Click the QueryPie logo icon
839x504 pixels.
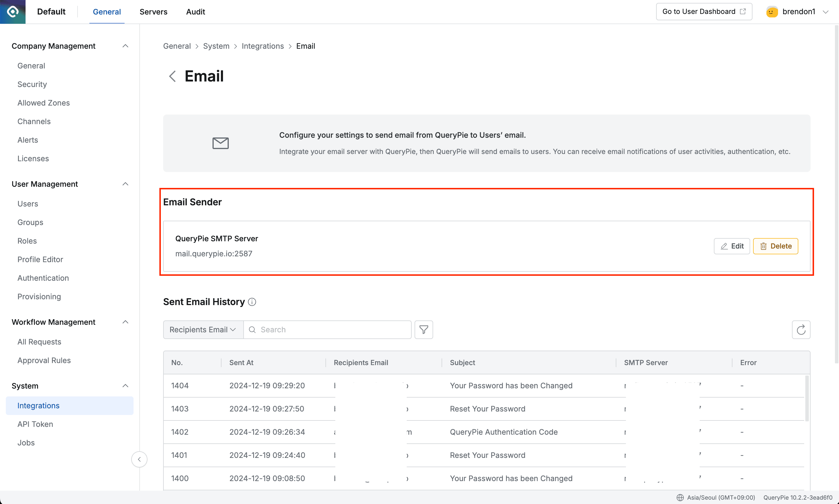(x=12, y=12)
